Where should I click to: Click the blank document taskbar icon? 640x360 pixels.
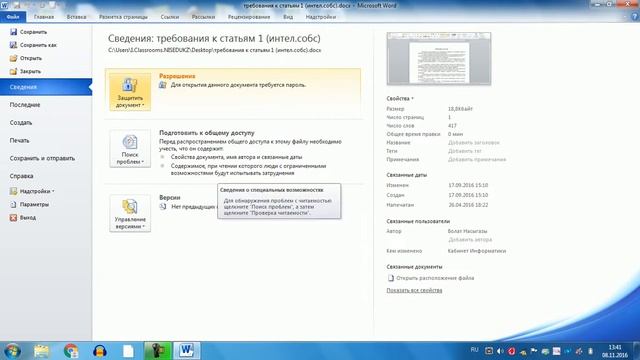[x=128, y=351]
